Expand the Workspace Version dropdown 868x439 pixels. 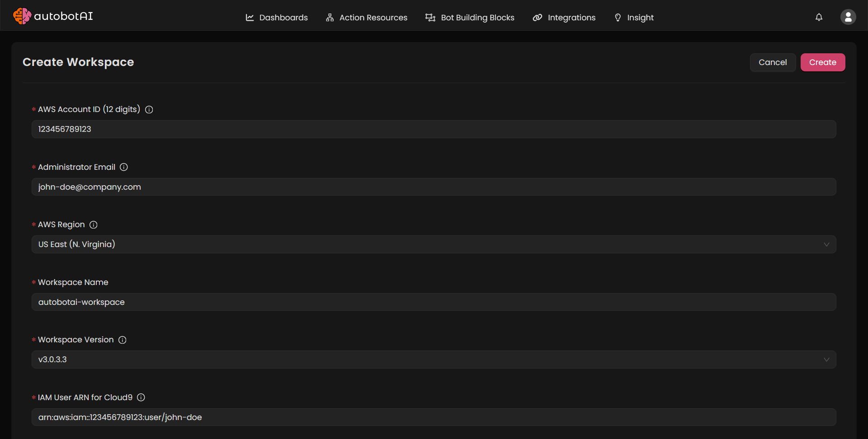pos(434,360)
